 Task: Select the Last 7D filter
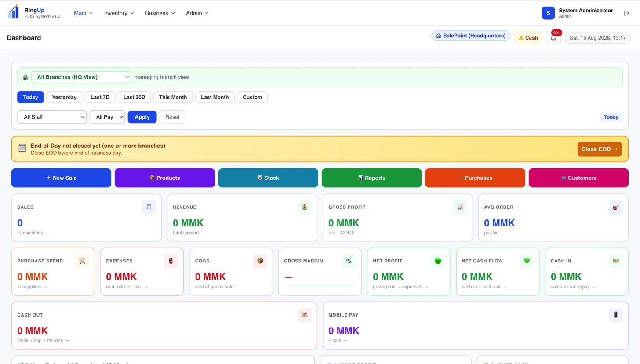point(100,97)
